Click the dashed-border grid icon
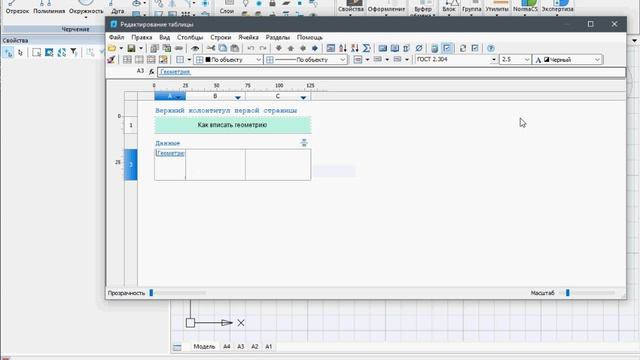 (x=151, y=60)
